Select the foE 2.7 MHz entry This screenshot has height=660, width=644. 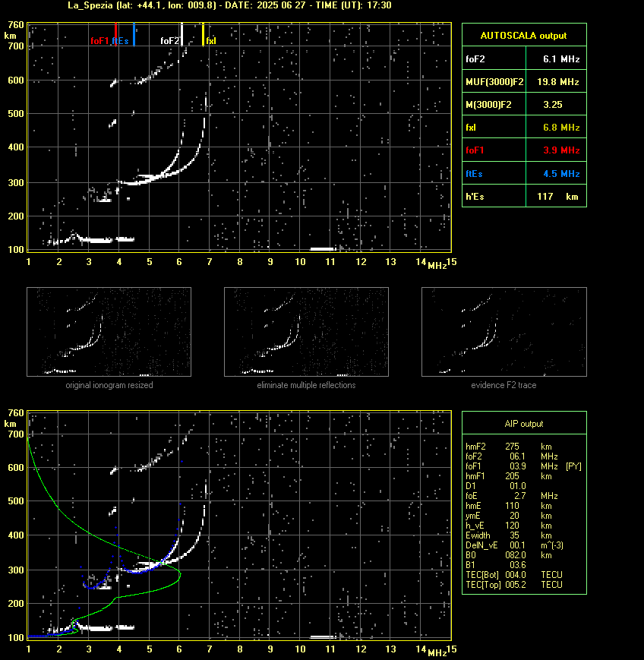[x=511, y=496]
